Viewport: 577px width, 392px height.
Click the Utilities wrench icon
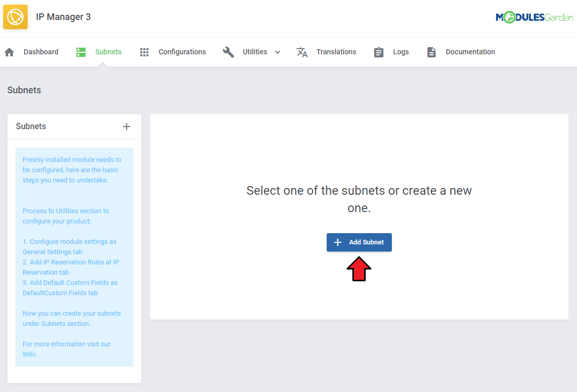tap(229, 52)
